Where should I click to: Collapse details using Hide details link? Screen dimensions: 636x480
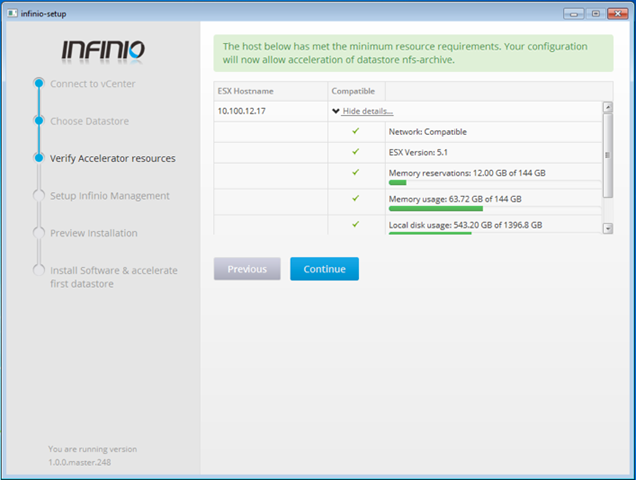368,111
